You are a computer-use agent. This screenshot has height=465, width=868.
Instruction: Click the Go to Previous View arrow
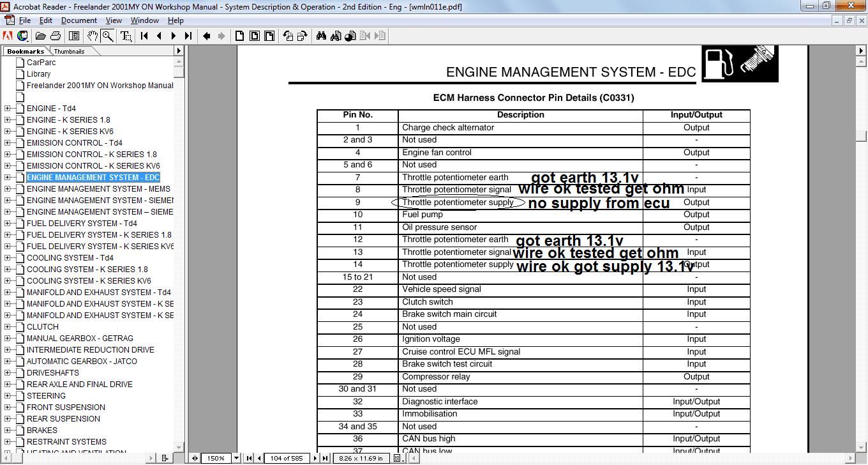pyautogui.click(x=207, y=36)
